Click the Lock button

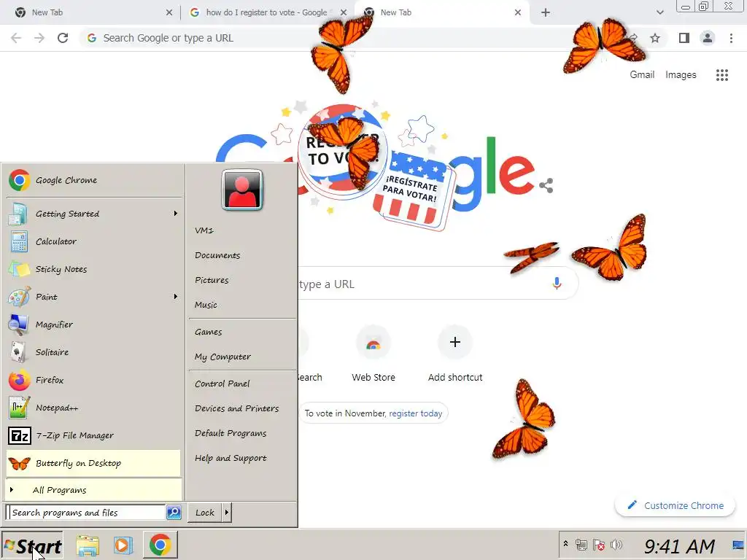[205, 513]
